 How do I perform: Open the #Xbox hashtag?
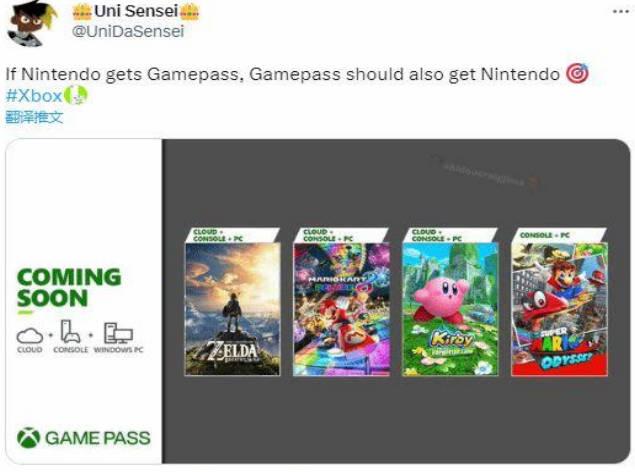[34, 96]
